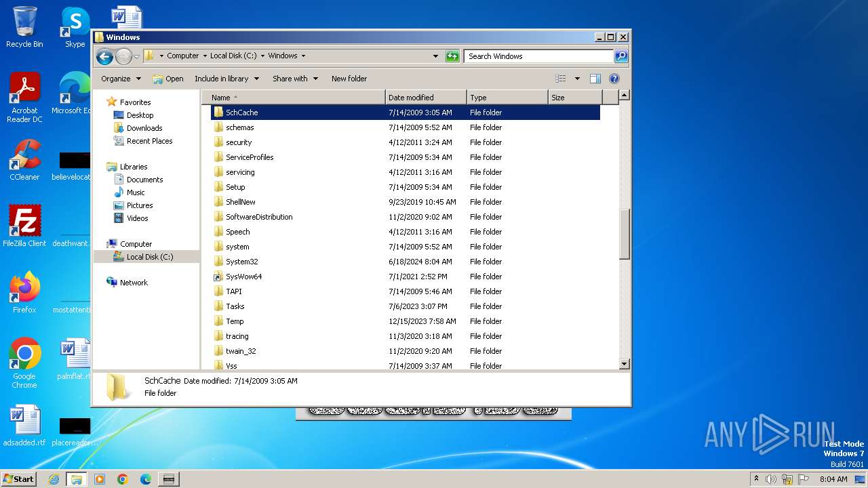
Task: Open the Start menu
Action: click(x=18, y=479)
